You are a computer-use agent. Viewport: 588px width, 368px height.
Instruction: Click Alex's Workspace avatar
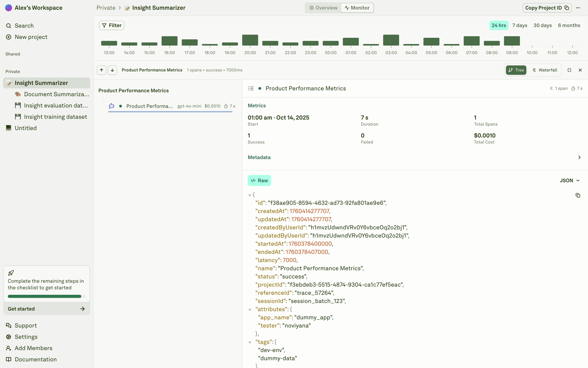coord(9,8)
